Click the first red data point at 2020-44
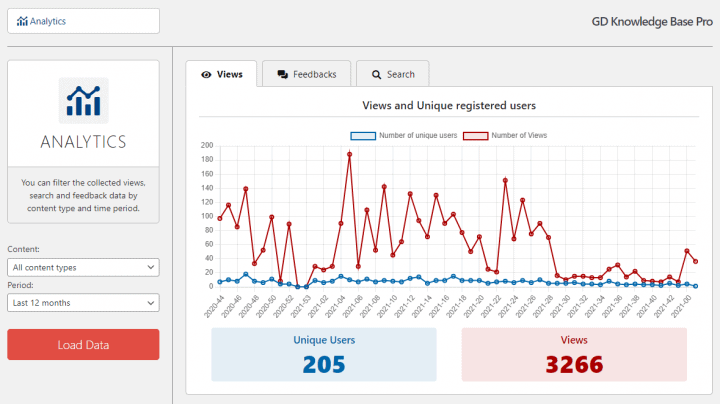 tap(220, 219)
